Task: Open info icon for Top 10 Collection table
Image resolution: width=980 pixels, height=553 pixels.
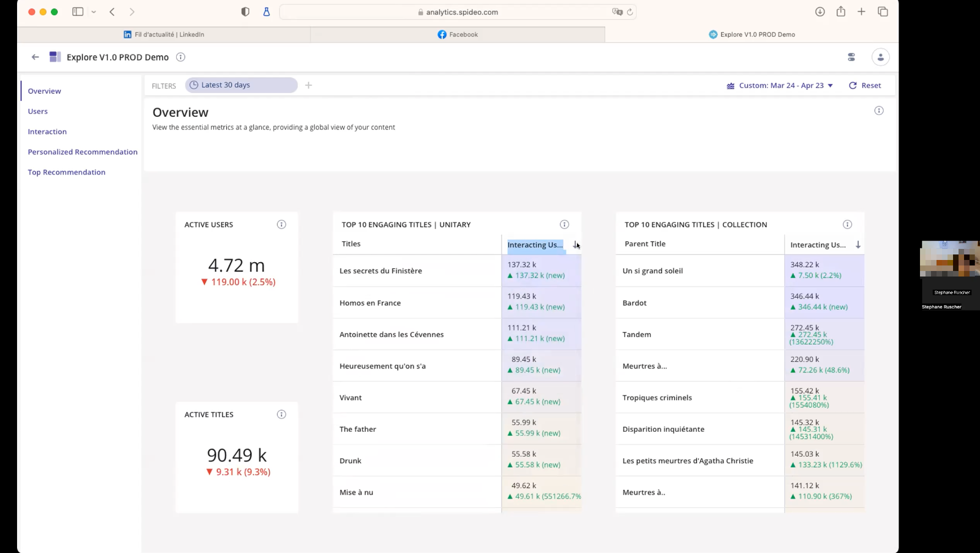Action: [x=847, y=224]
